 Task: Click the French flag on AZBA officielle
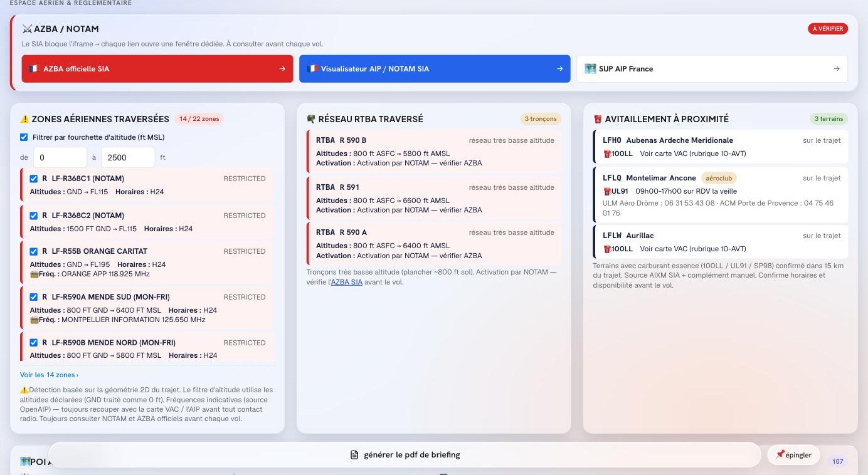coord(34,69)
